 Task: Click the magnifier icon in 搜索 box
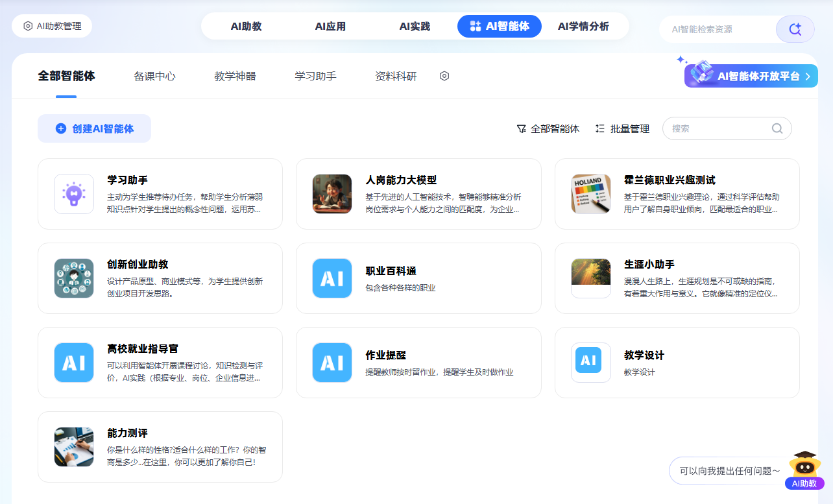[x=777, y=128]
